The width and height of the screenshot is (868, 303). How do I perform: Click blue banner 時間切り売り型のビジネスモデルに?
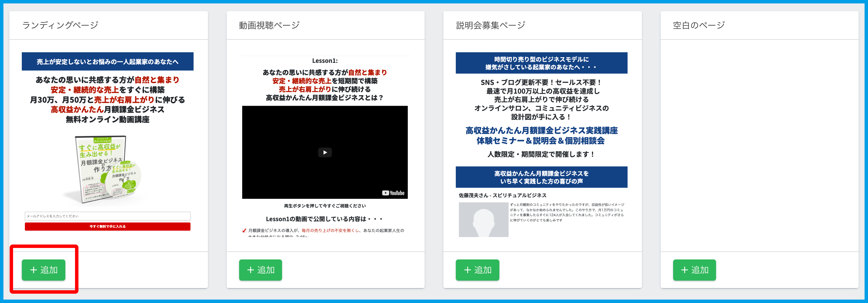click(x=541, y=63)
